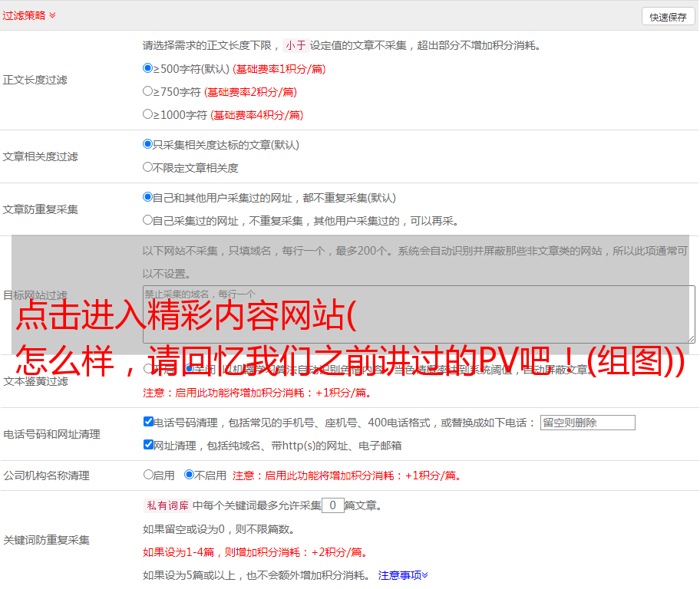Click the large red 点击进入精彩内容网站 overlay link
Image resolution: width=700 pixels, height=589 pixels.
pyautogui.click(x=184, y=316)
